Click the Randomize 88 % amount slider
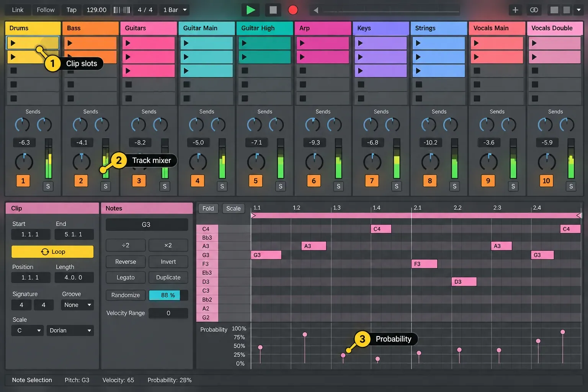This screenshot has height=392, width=588. point(168,295)
